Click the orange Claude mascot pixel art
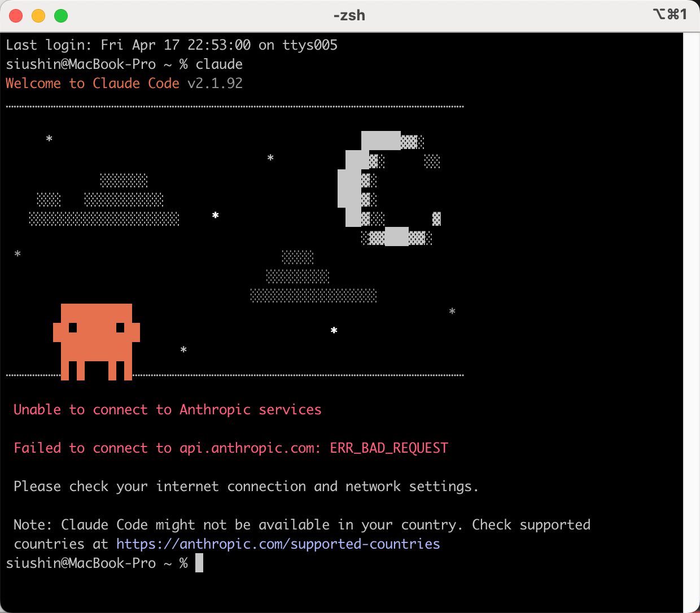The image size is (700, 613). click(x=97, y=342)
